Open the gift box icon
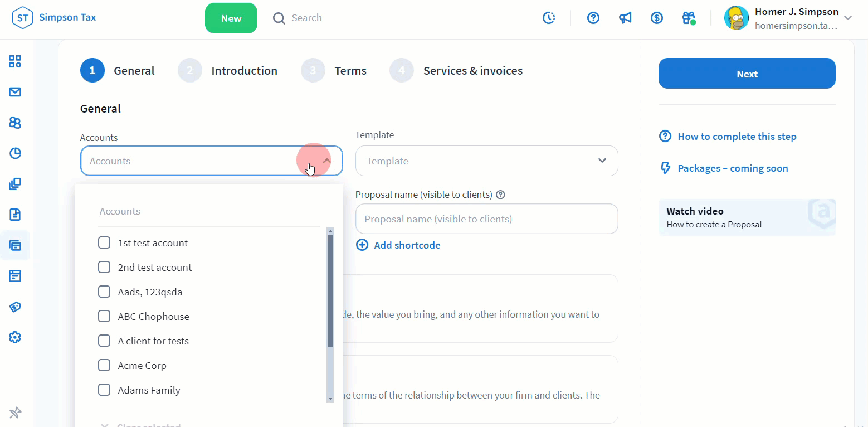This screenshot has height=427, width=868. click(689, 18)
